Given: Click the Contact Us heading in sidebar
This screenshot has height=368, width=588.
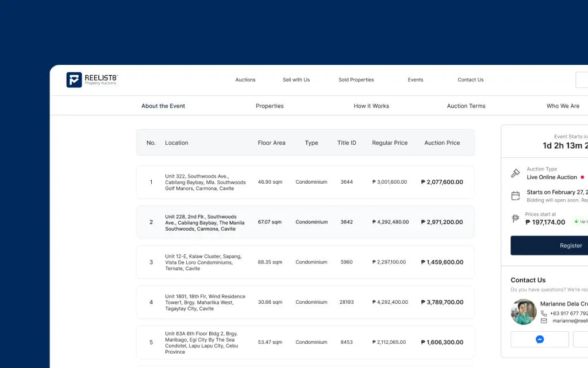Looking at the screenshot, I should click(528, 280).
